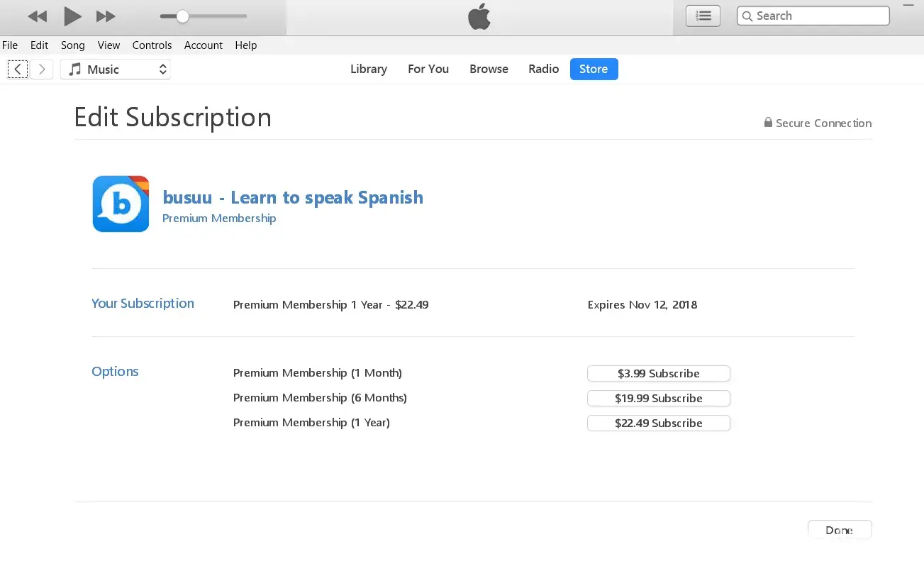Open the Music media type dropdown
This screenshot has height=571, width=924.
(116, 70)
